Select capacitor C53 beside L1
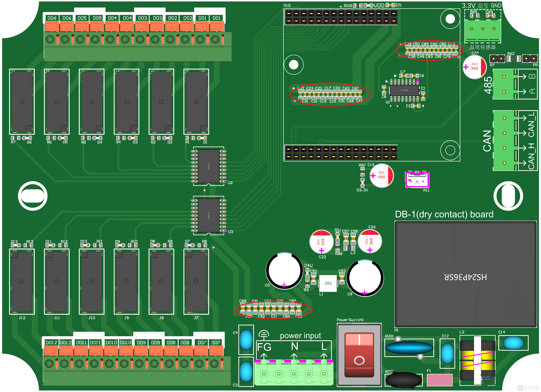 [x=342, y=278]
